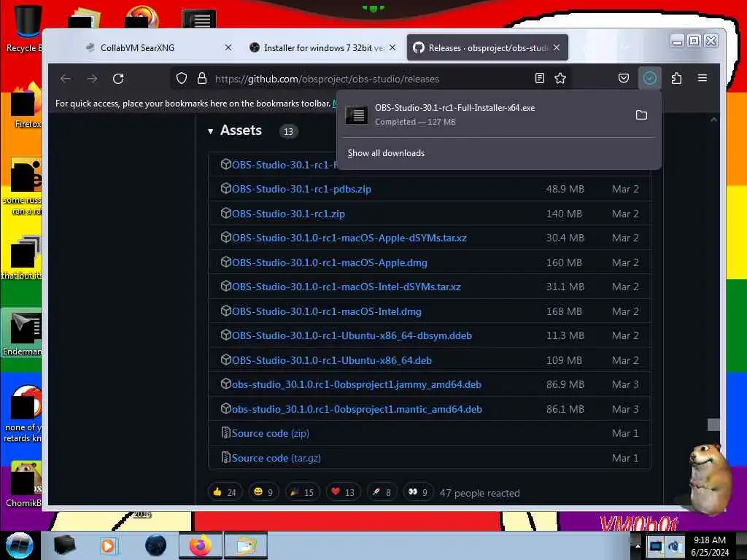
Task: Close the Releases obs-studio tab
Action: [557, 47]
